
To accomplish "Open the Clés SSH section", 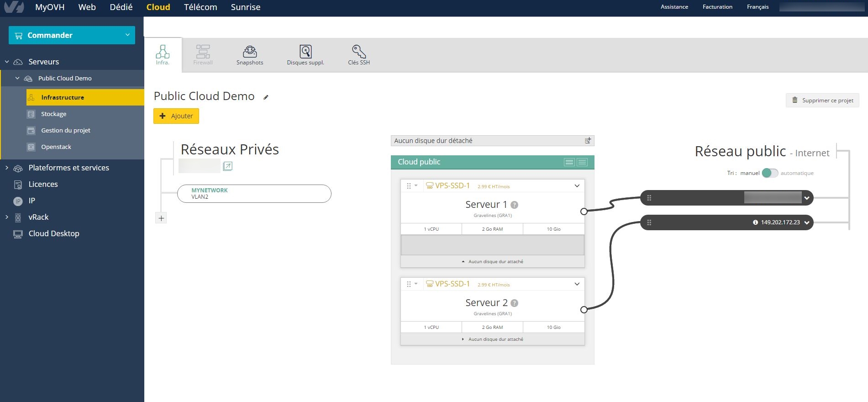I will click(x=359, y=55).
